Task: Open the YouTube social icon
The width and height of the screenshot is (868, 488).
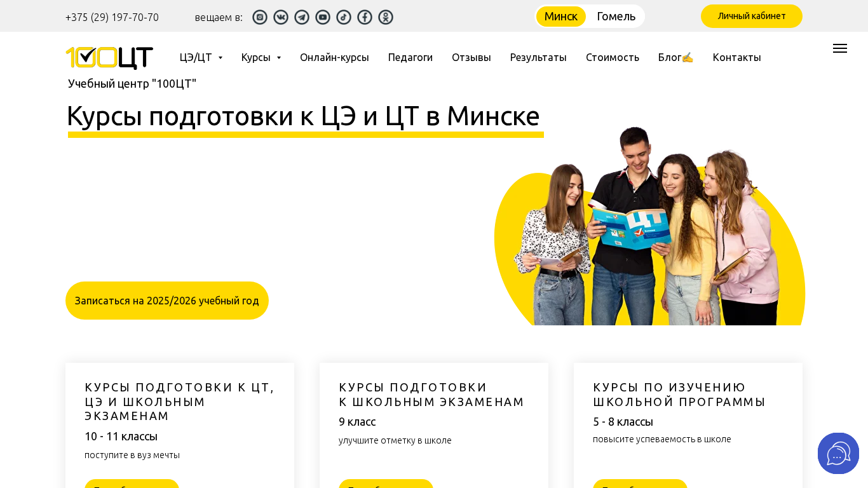Action: pos(323,17)
